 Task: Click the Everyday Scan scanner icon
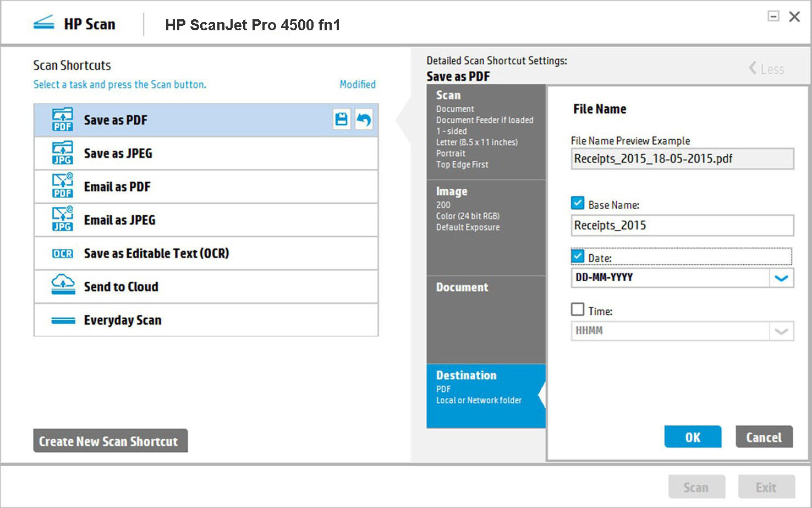63,320
